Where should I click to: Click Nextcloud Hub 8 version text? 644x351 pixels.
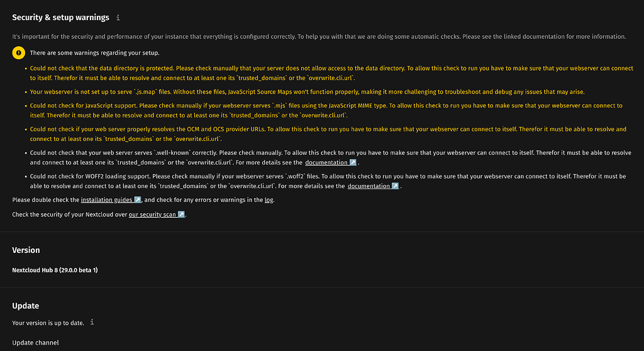click(x=55, y=270)
